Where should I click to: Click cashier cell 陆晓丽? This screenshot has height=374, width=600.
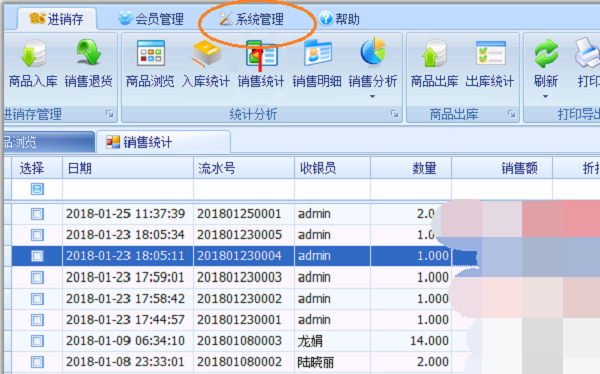point(333,362)
